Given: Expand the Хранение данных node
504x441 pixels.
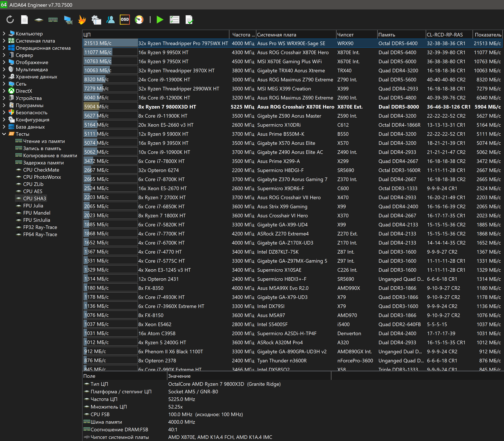Looking at the screenshot, I should pyautogui.click(x=4, y=77).
